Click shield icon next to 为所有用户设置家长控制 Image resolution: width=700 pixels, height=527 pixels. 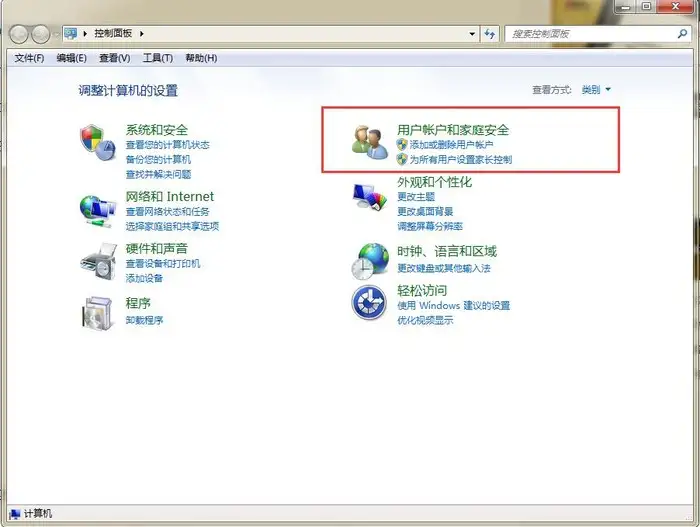[x=402, y=159]
